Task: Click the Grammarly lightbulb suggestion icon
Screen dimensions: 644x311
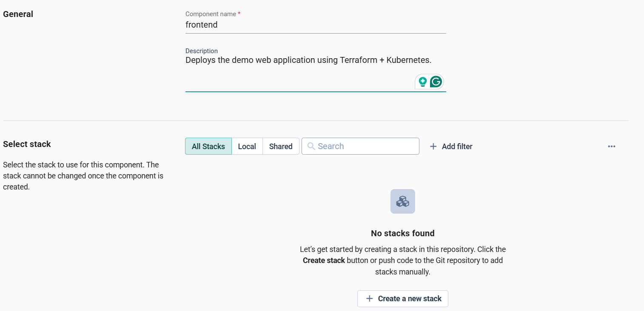Action: pos(422,82)
